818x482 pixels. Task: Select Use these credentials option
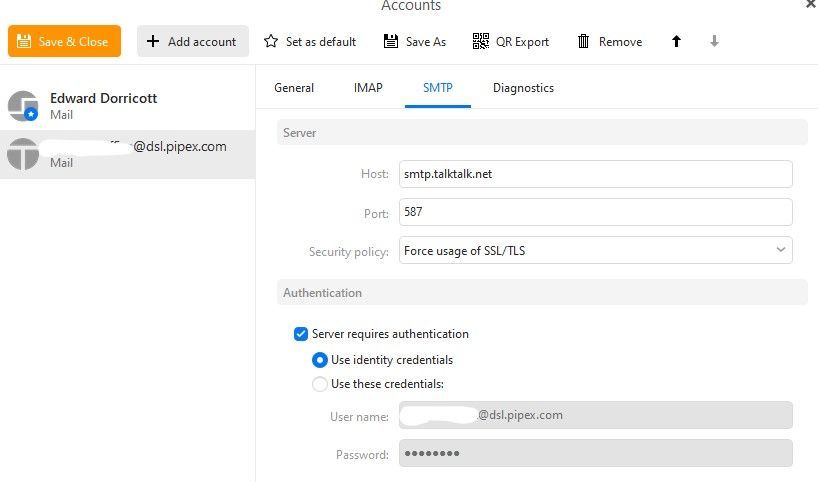(320, 384)
